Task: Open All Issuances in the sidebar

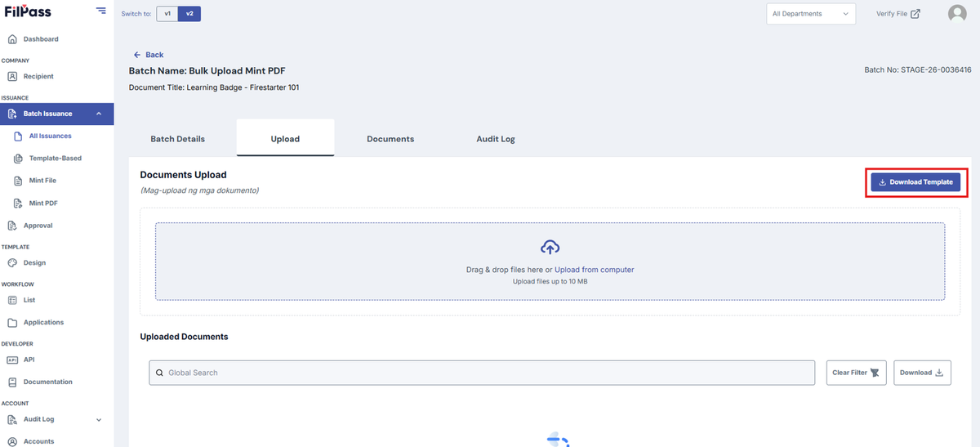Action: tap(50, 136)
